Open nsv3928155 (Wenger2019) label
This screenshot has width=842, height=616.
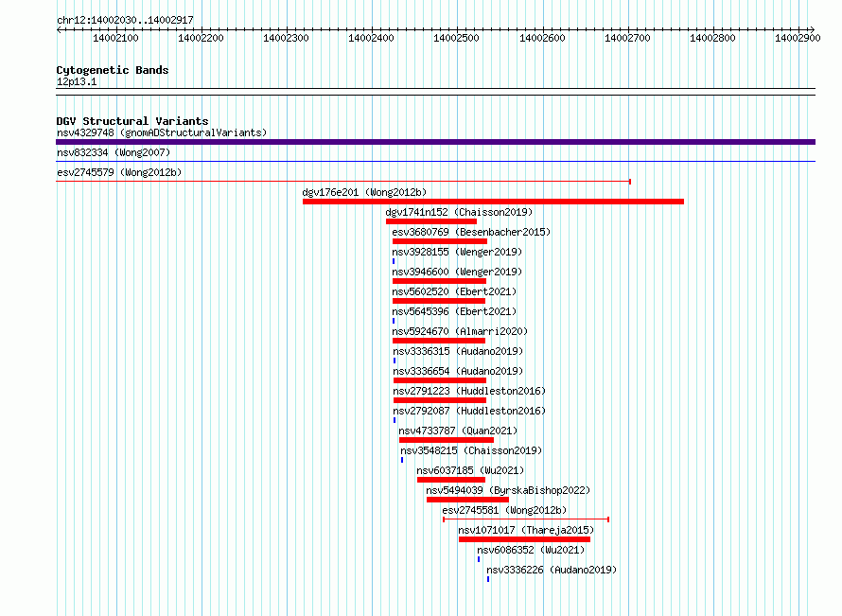coord(457,252)
